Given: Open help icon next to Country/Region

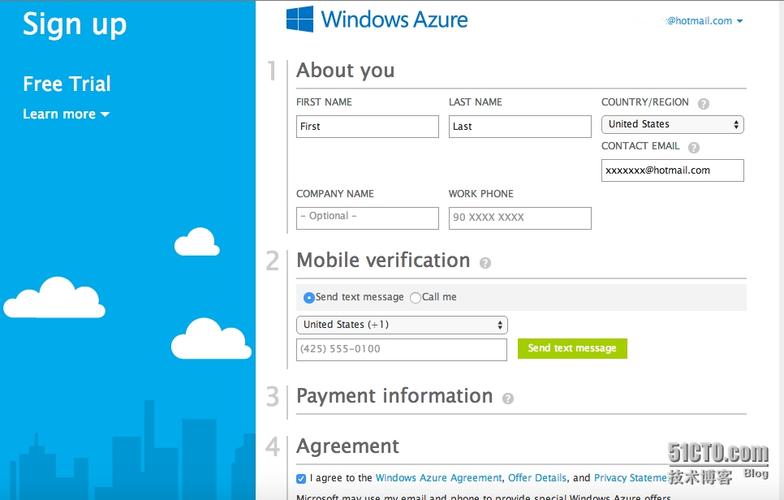Looking at the screenshot, I should [x=703, y=104].
